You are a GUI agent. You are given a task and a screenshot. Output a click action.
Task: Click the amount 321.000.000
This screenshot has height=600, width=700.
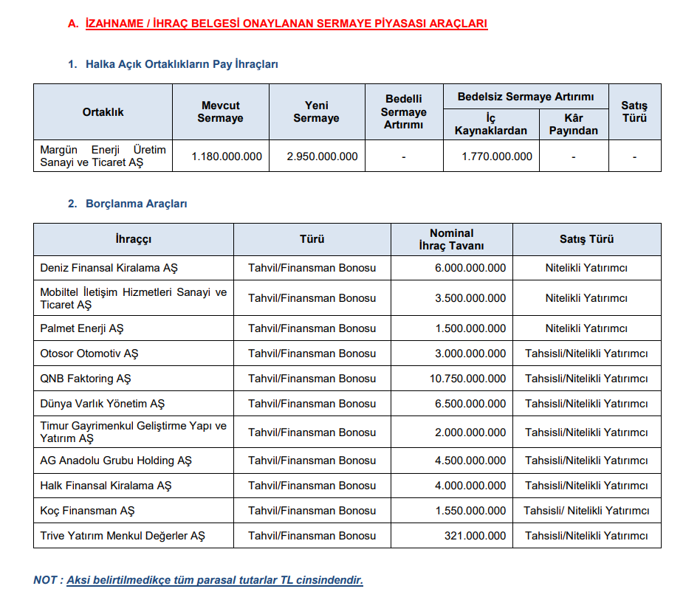point(475,536)
